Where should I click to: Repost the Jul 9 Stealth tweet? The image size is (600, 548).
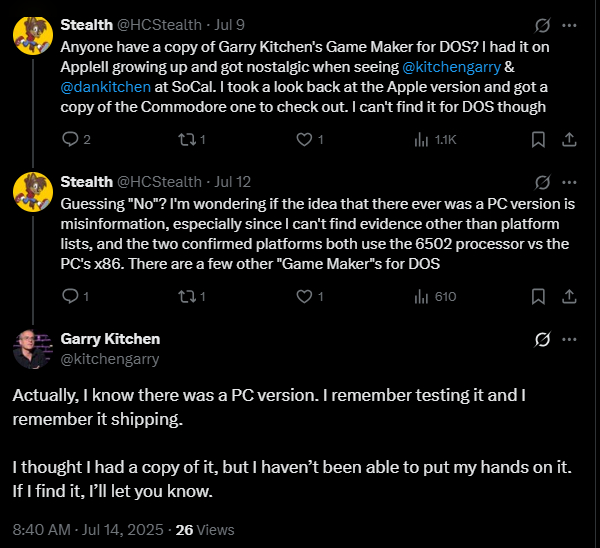click(x=186, y=140)
